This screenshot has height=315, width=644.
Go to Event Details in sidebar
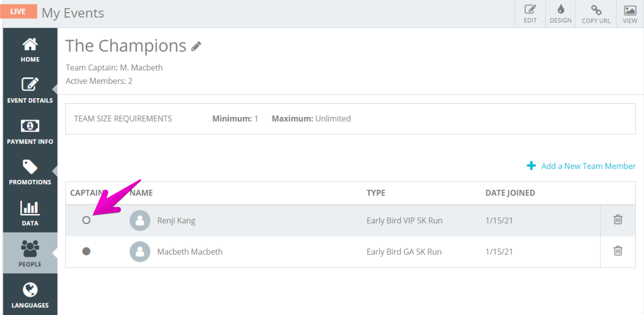(30, 90)
